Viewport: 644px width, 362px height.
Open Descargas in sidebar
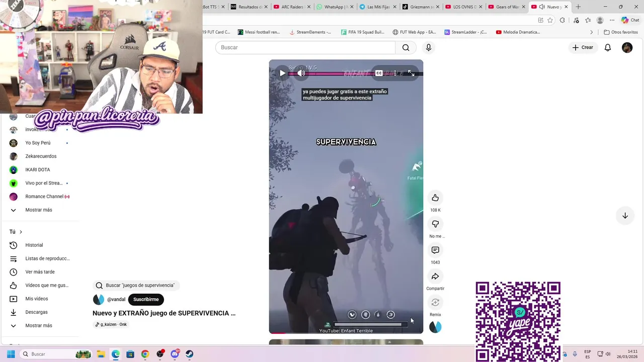tap(40, 312)
